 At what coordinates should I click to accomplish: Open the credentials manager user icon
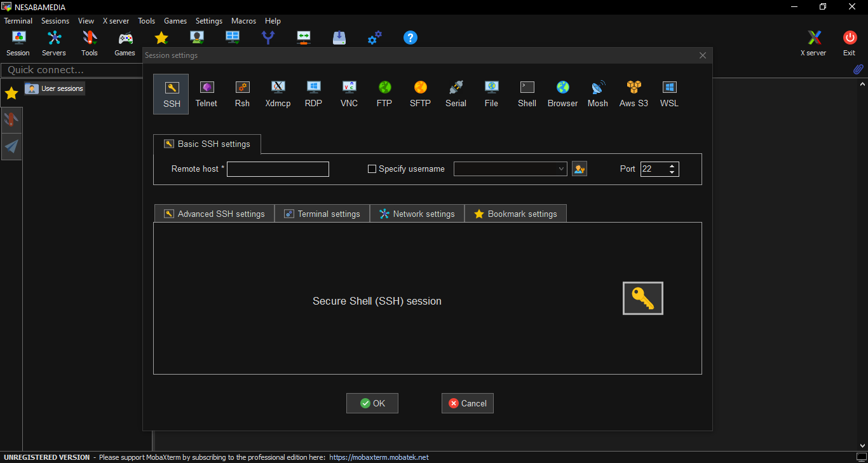point(579,169)
